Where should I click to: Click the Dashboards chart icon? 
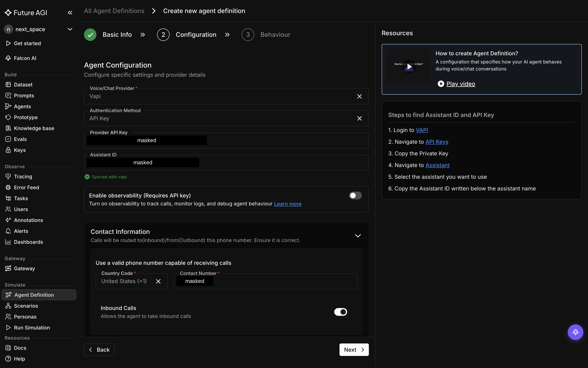[x=8, y=242]
